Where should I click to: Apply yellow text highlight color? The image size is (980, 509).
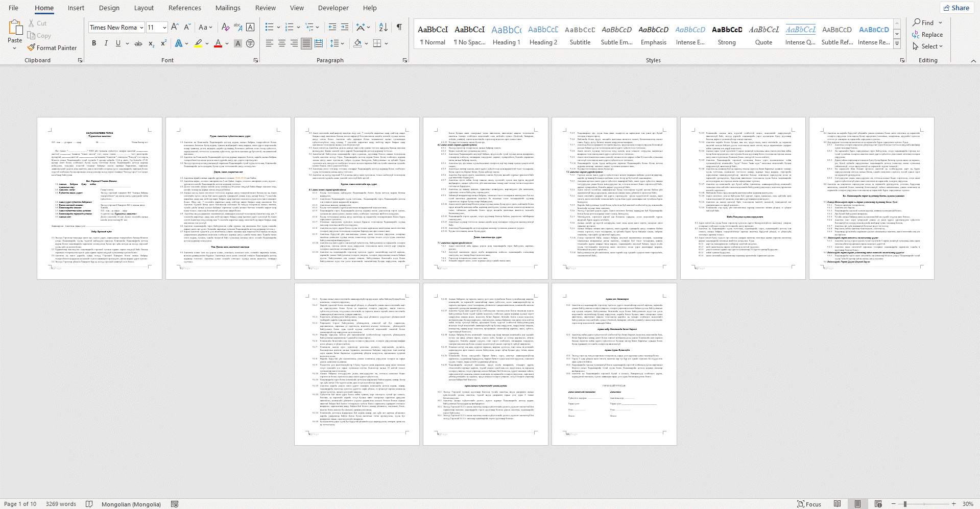[198, 43]
